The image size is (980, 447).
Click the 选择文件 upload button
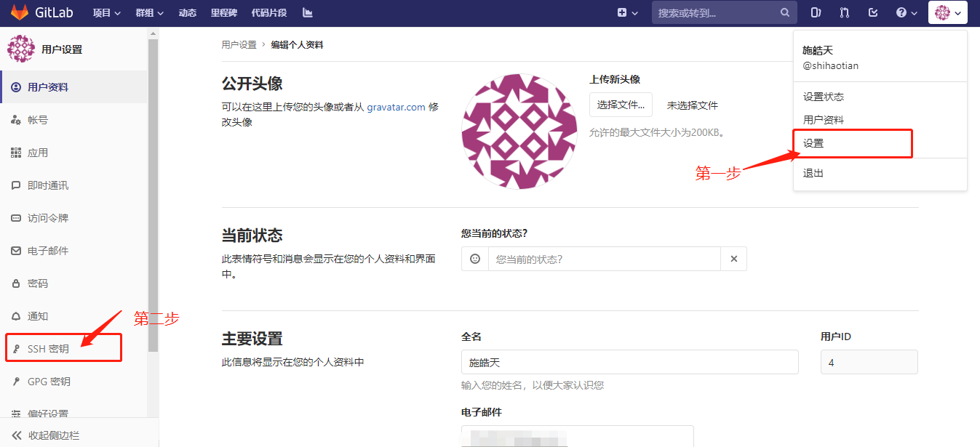[621, 104]
